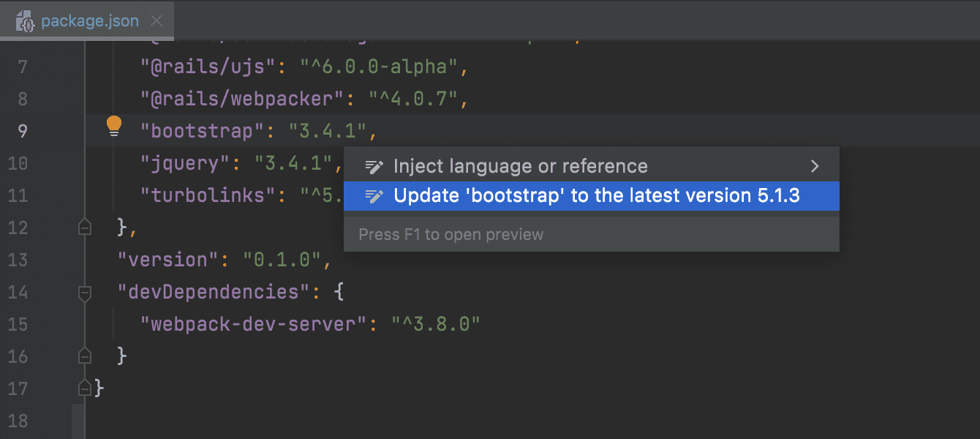Expand the Inject language submenu arrow
Viewport: 980px width, 439px height.
[x=815, y=166]
